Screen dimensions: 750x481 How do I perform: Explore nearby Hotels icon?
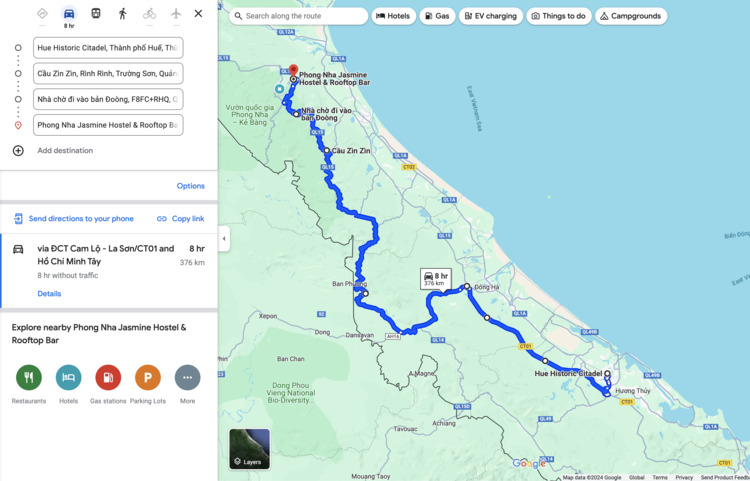[68, 378]
